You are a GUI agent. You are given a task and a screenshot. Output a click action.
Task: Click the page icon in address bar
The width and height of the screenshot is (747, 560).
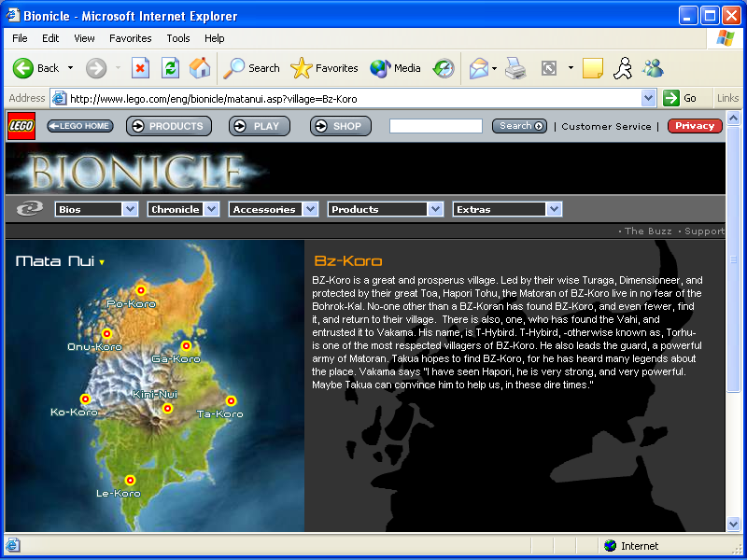click(59, 99)
